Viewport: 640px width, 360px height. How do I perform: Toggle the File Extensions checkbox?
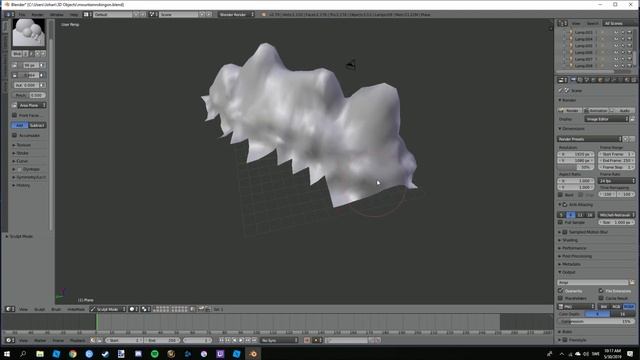(601, 291)
